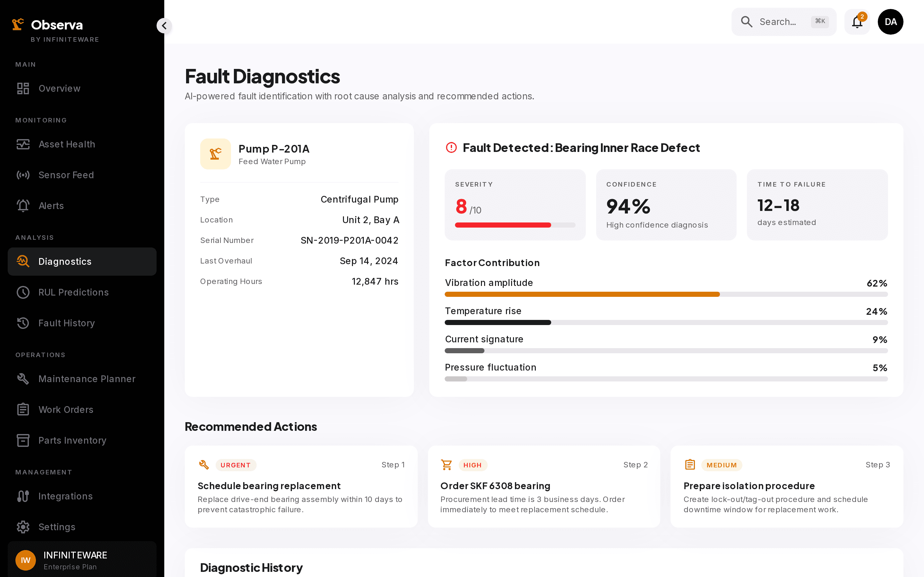This screenshot has height=577, width=924.
Task: Open the Maintenance Planner wrench icon
Action: (23, 379)
